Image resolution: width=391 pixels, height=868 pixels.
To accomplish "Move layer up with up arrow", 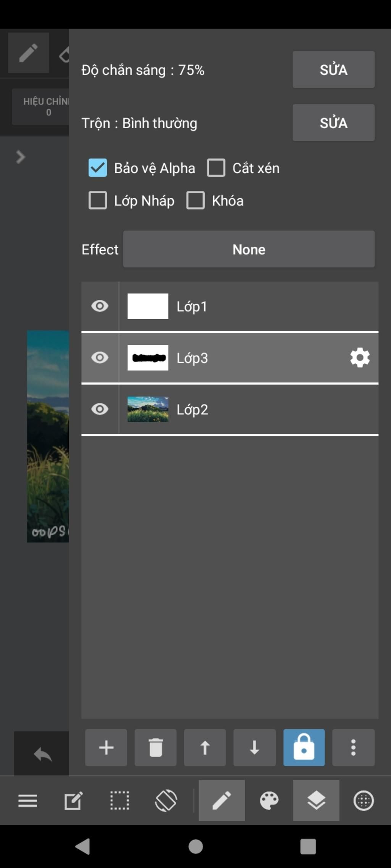I will 205,747.
